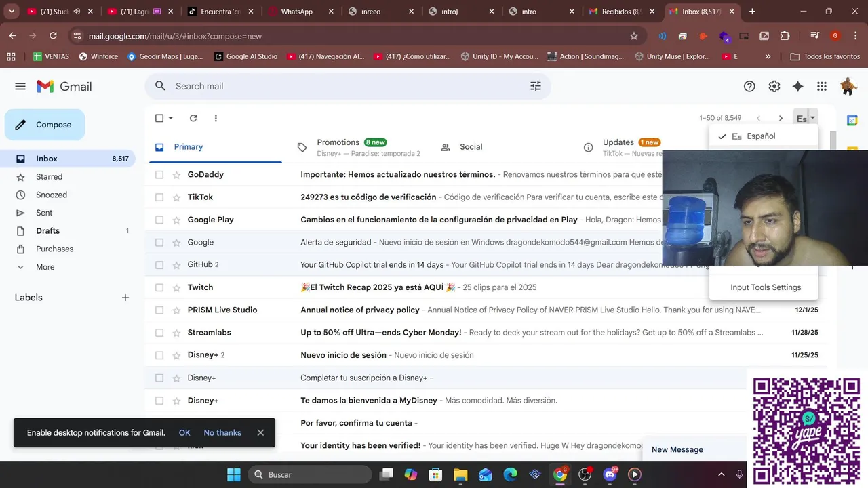The image size is (868, 488).
Task: Open Todos los favoritos folder
Action: point(825,56)
